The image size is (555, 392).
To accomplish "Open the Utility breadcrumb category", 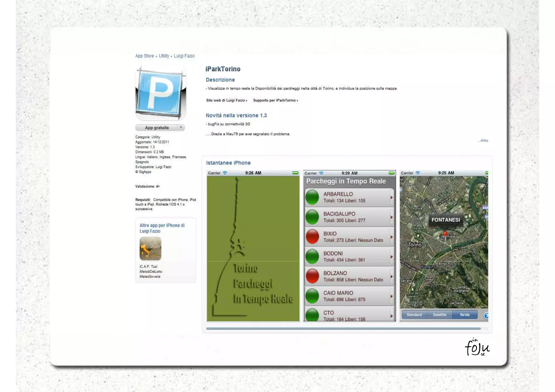I will (x=164, y=56).
